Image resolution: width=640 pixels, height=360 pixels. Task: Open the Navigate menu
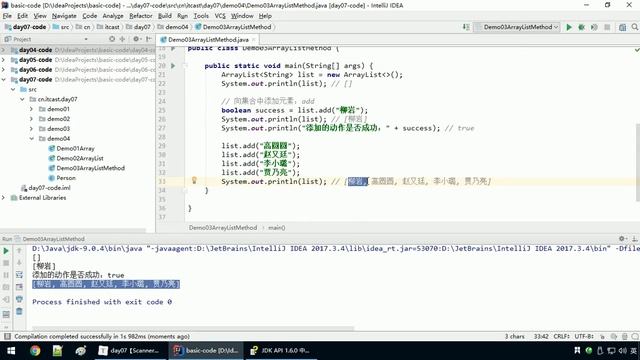(x=64, y=16)
